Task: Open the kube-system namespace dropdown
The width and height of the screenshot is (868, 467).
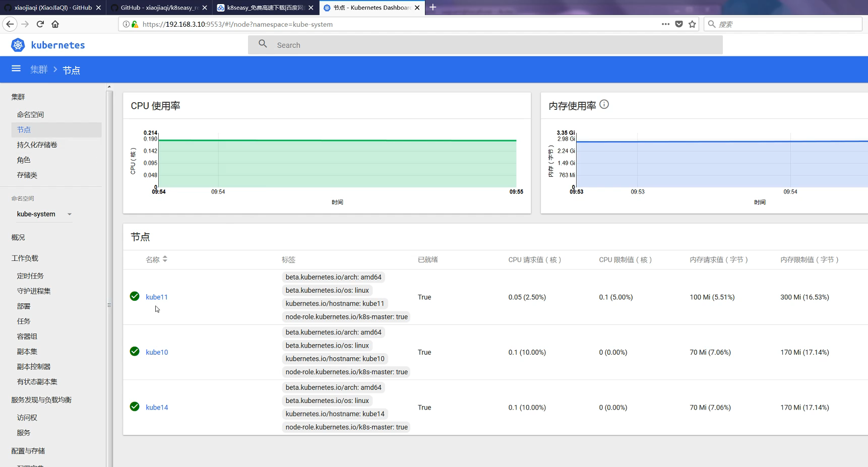Action: (44, 214)
